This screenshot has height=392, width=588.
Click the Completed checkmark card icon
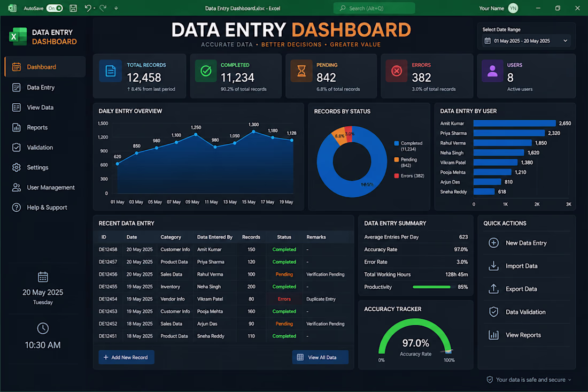click(x=206, y=71)
